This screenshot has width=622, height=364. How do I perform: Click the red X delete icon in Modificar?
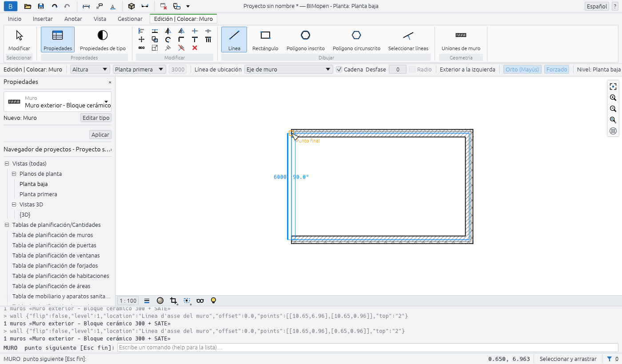pyautogui.click(x=195, y=47)
